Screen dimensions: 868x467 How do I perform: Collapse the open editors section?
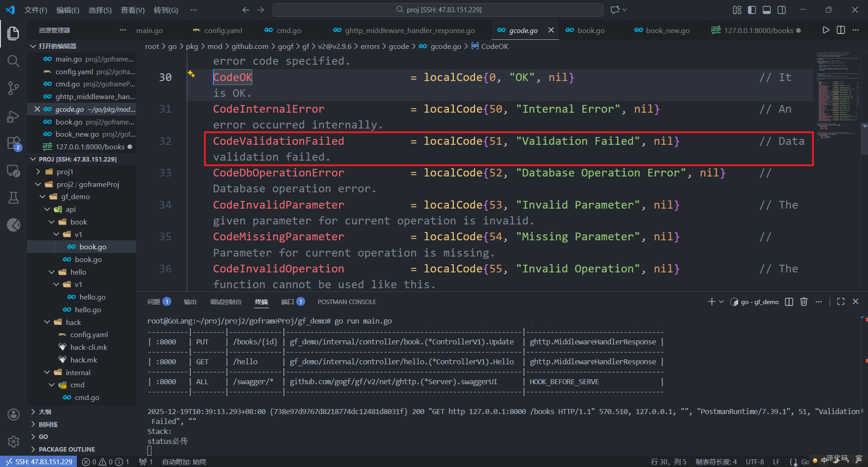tap(33, 46)
